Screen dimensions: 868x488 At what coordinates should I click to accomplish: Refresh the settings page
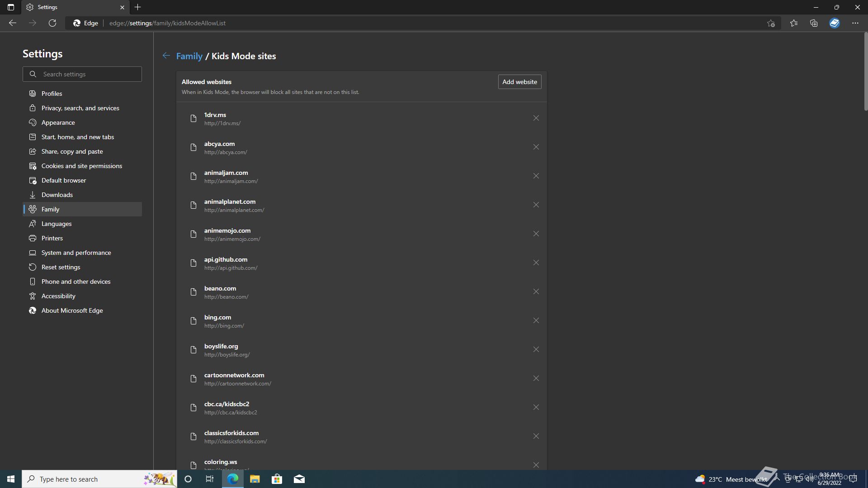(x=52, y=23)
